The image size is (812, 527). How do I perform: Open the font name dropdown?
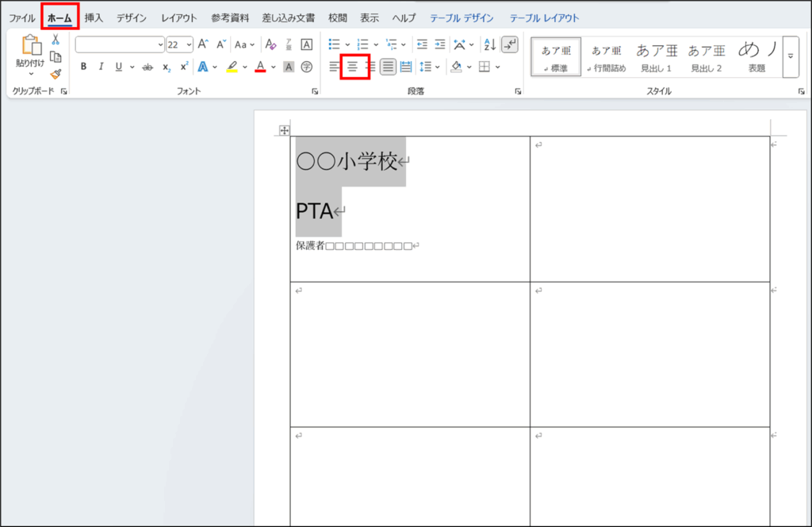(x=160, y=45)
